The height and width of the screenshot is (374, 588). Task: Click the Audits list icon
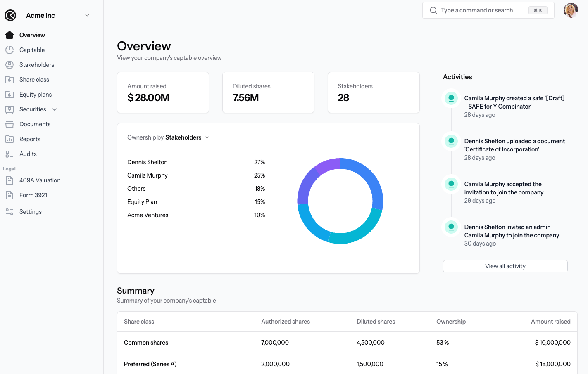click(x=10, y=154)
